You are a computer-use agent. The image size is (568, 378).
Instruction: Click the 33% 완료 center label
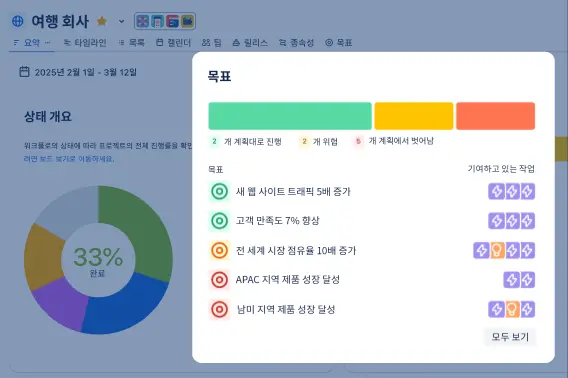[98, 261]
